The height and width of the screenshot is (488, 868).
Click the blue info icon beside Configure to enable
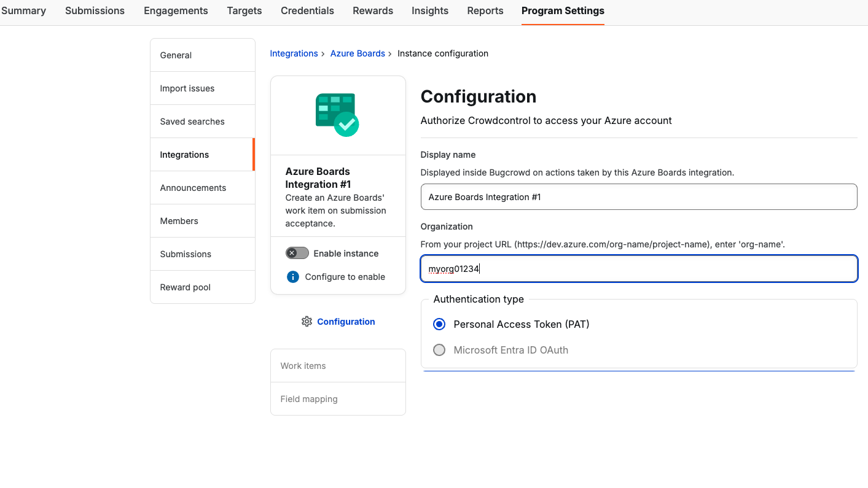coord(293,277)
